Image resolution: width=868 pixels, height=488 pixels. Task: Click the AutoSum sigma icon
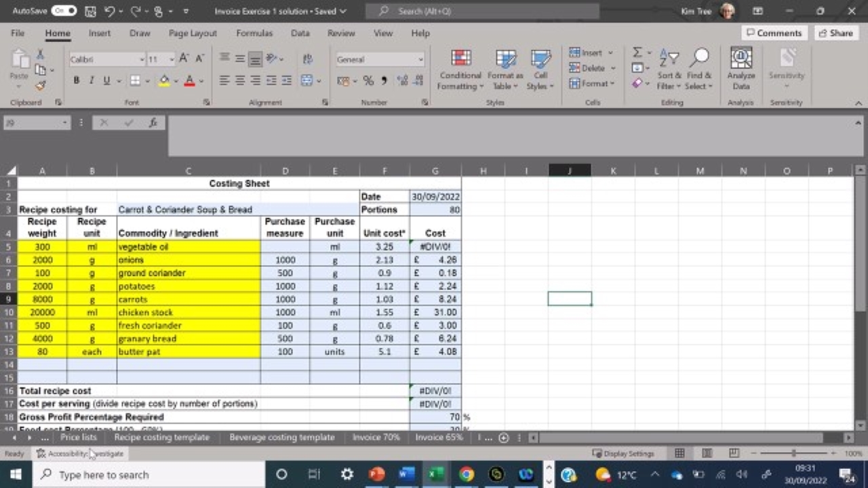[637, 53]
